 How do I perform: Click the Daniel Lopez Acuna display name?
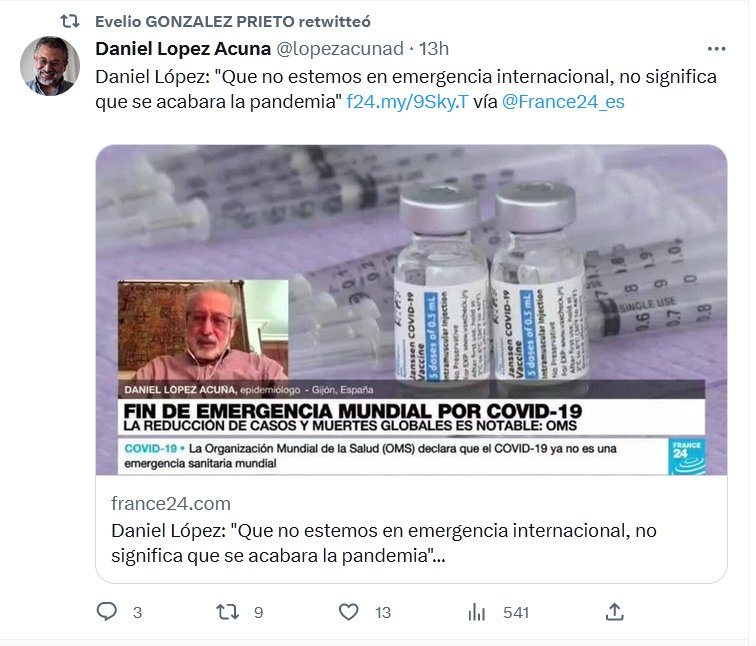183,49
